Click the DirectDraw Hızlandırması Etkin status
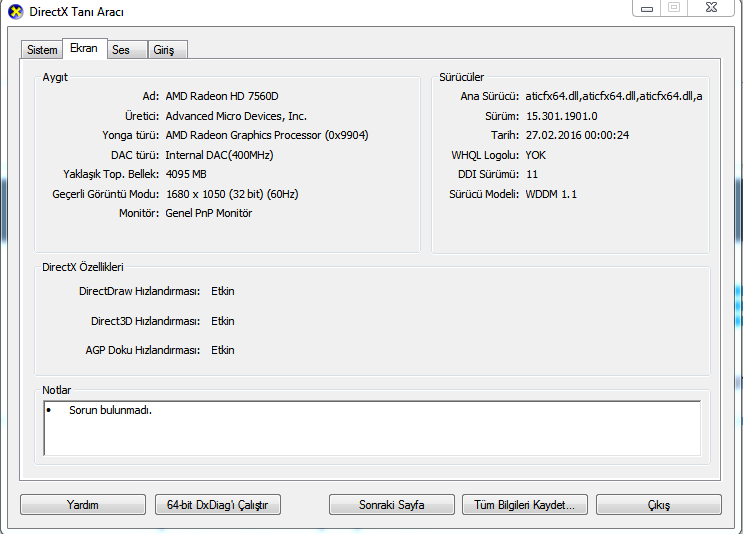Image resolution: width=743 pixels, height=534 pixels. [x=222, y=292]
